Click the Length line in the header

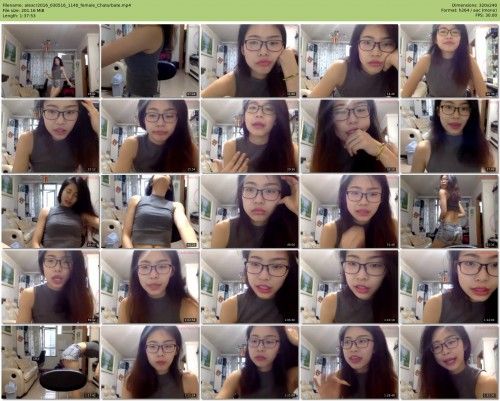tap(19, 16)
